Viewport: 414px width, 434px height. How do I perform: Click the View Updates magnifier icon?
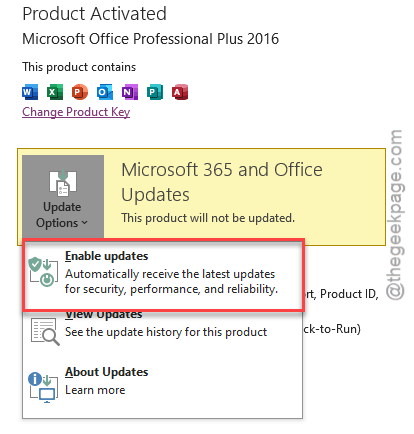tap(45, 332)
